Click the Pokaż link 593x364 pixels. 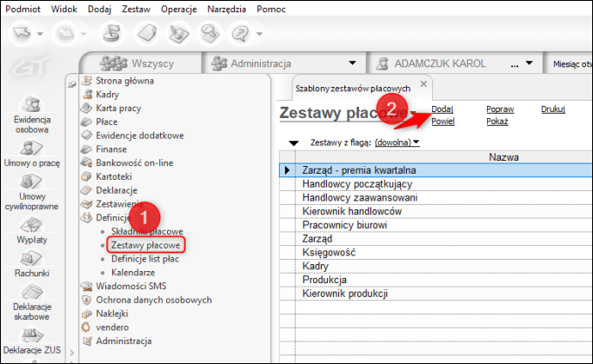[497, 122]
